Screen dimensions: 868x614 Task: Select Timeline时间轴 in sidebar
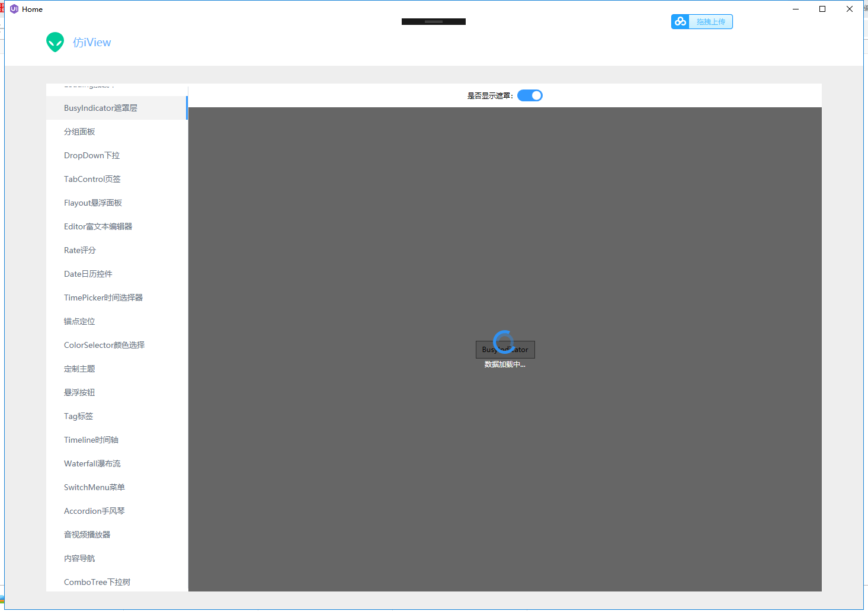pos(117,440)
